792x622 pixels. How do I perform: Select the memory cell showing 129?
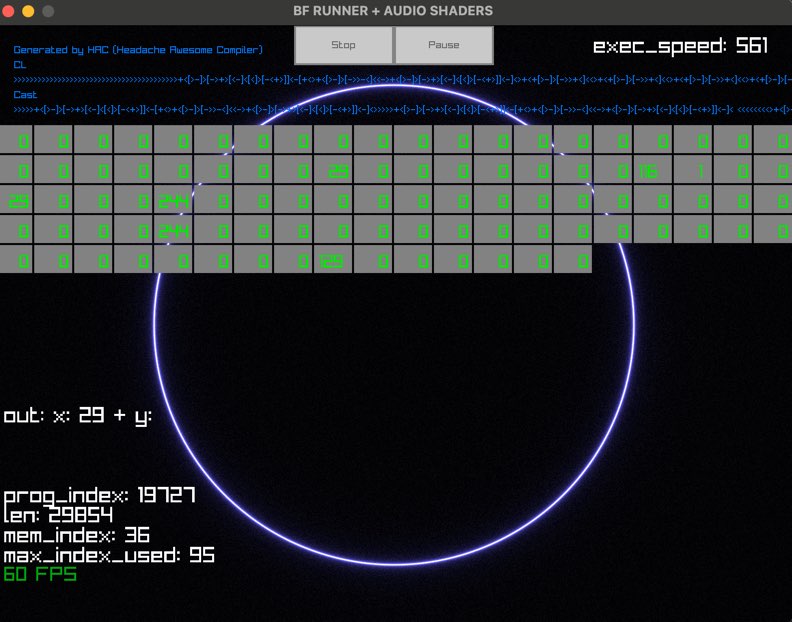[333, 261]
